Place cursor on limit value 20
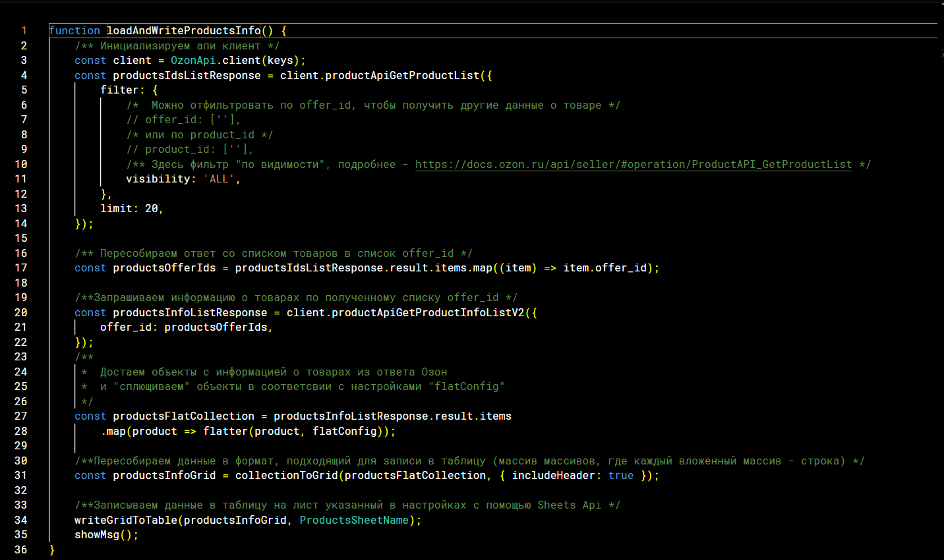The image size is (944, 560). tap(152, 209)
